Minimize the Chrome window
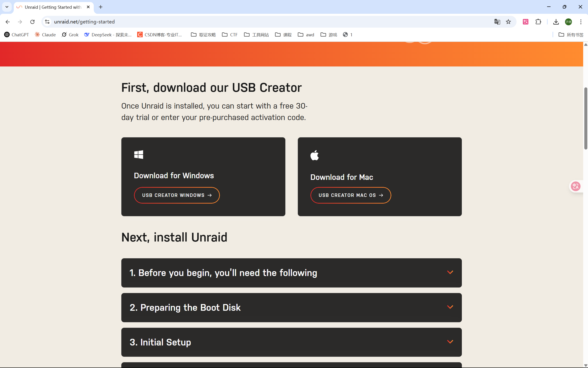This screenshot has width=588, height=368. click(549, 7)
